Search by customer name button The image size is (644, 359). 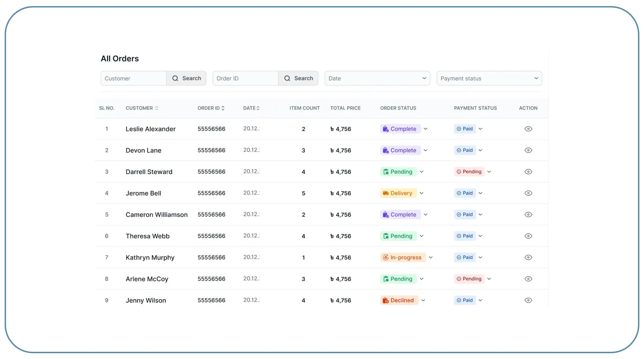[186, 78]
